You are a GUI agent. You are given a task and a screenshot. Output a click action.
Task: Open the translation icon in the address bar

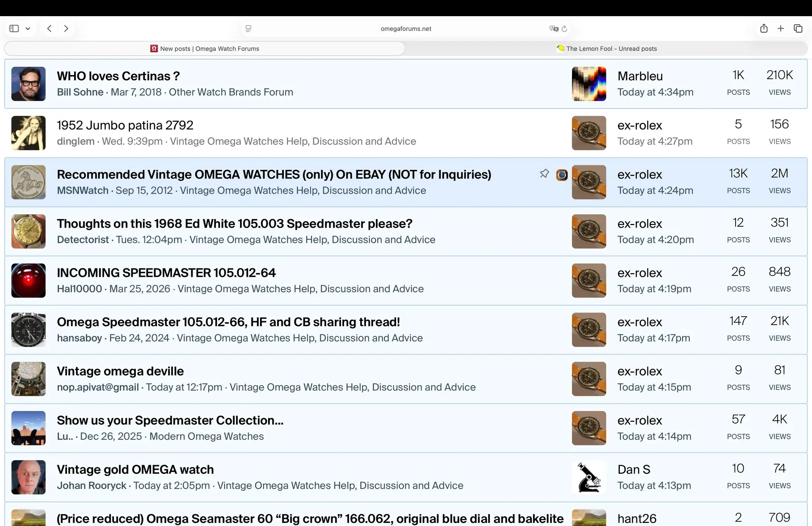pos(554,28)
